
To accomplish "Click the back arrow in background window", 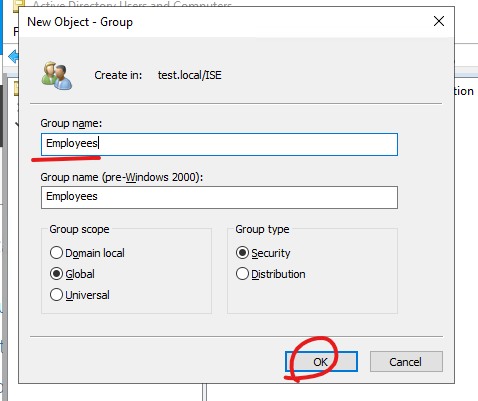I will coord(13,56).
